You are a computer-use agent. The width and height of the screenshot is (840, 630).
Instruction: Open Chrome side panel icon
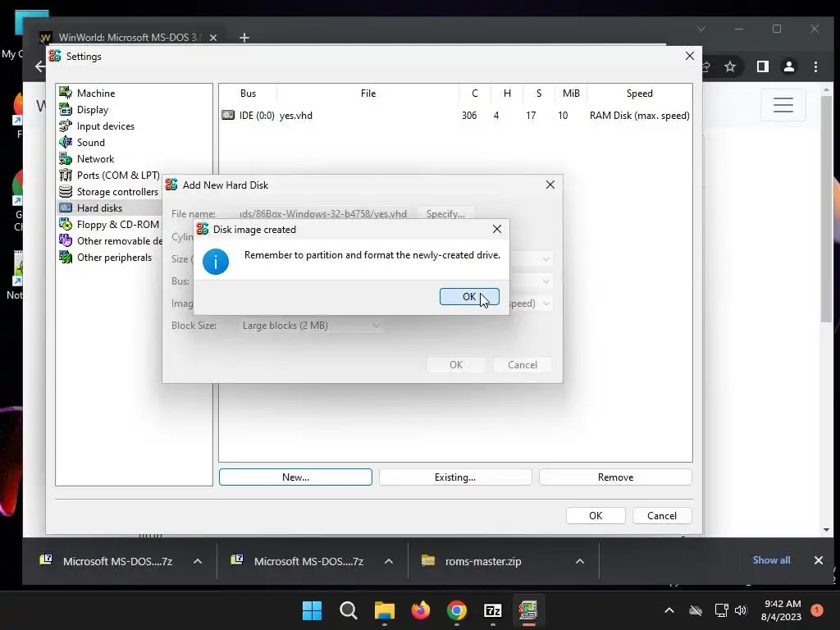tap(763, 66)
